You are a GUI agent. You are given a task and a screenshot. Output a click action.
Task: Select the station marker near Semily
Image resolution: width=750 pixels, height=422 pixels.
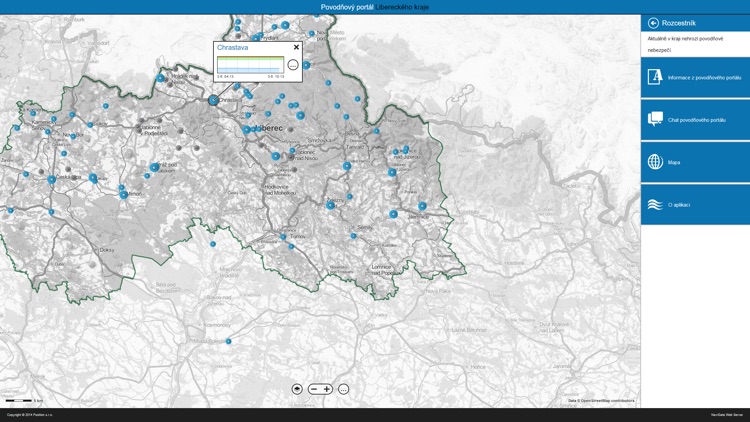353,236
